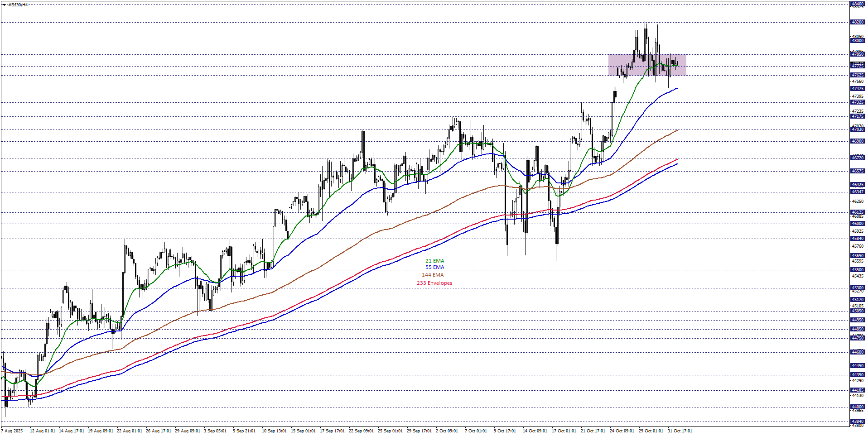868x436 pixels.
Task: Select the 44000 price level label
Action: tap(857, 407)
